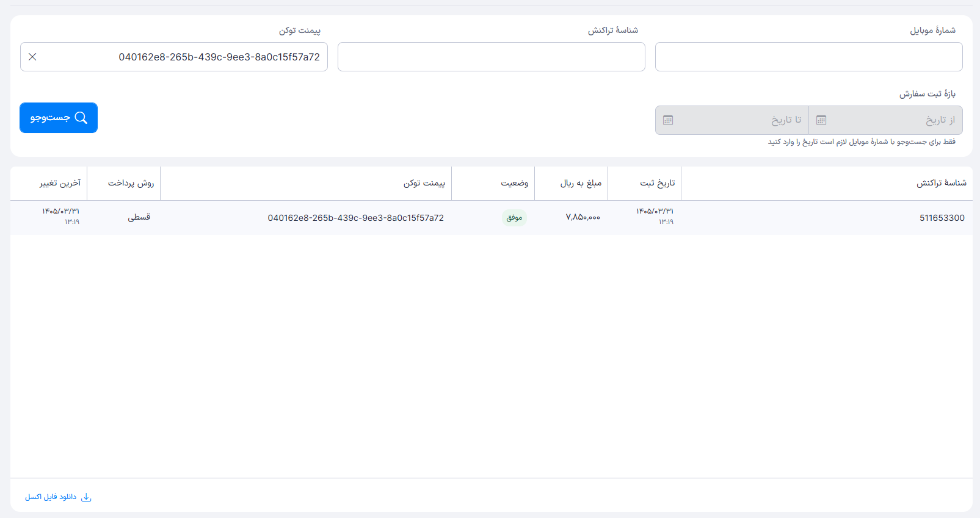Sort by the 'شناسهٔ تراکنش' column header
Image resolution: width=980 pixels, height=518 pixels.
pyautogui.click(x=942, y=183)
